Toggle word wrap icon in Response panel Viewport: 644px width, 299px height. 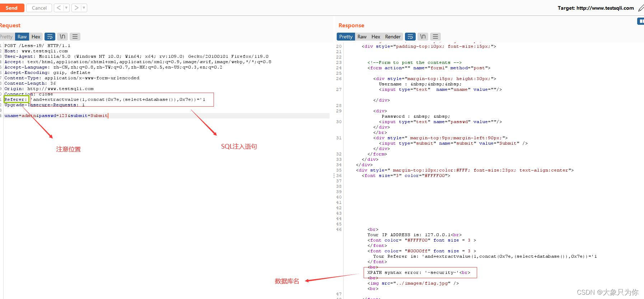410,37
